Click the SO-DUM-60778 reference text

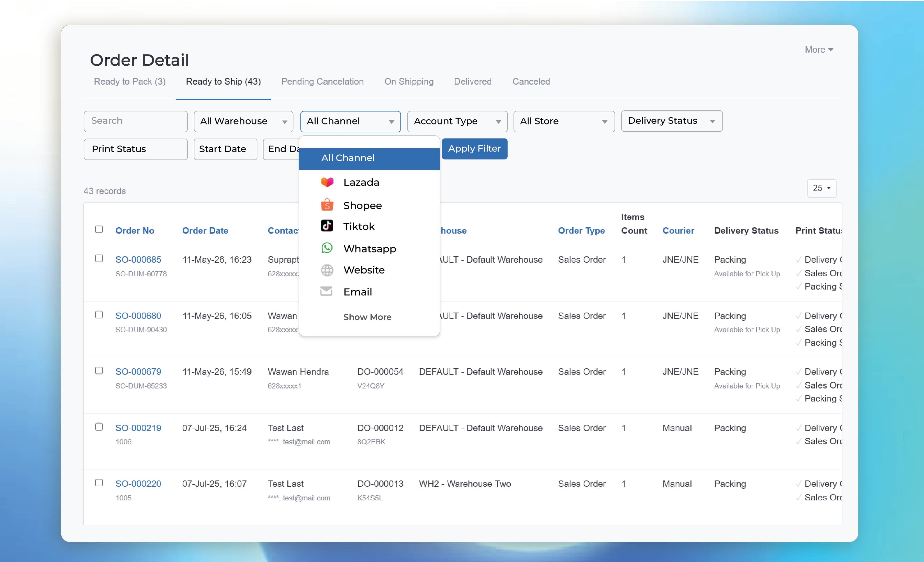(x=141, y=273)
